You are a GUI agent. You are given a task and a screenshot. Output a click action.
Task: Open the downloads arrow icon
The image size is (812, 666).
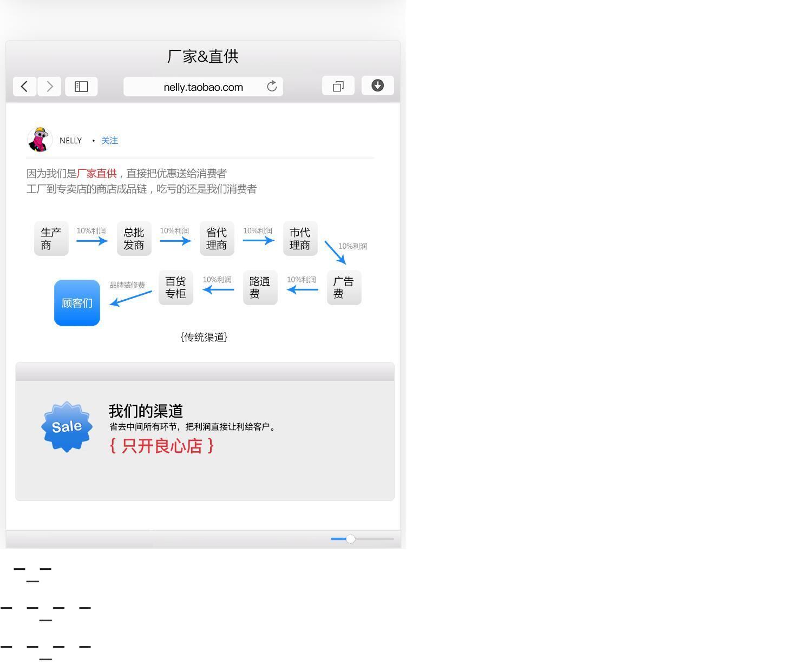pyautogui.click(x=378, y=85)
